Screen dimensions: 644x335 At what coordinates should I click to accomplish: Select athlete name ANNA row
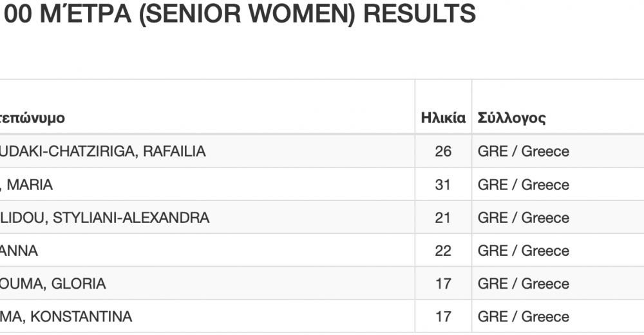(x=19, y=251)
